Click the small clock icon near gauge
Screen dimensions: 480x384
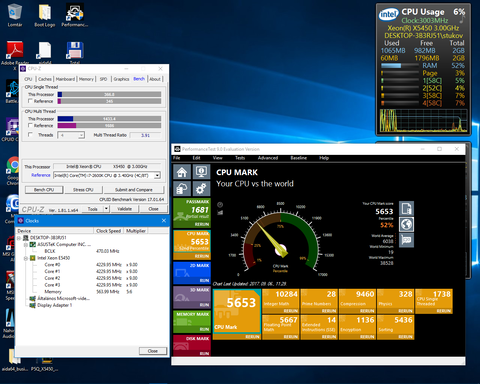[220, 205]
